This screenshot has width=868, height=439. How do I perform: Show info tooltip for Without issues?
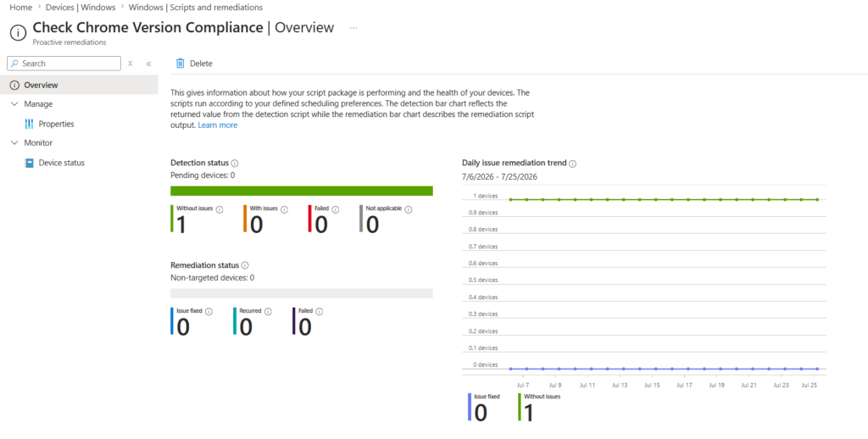[220, 210]
